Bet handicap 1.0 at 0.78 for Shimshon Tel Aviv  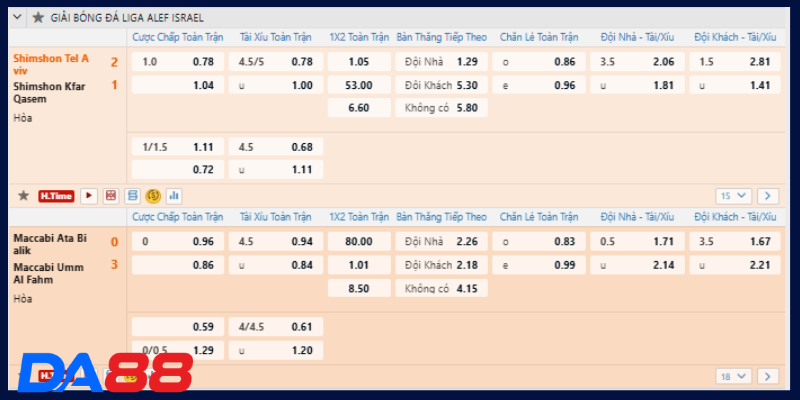(x=178, y=62)
